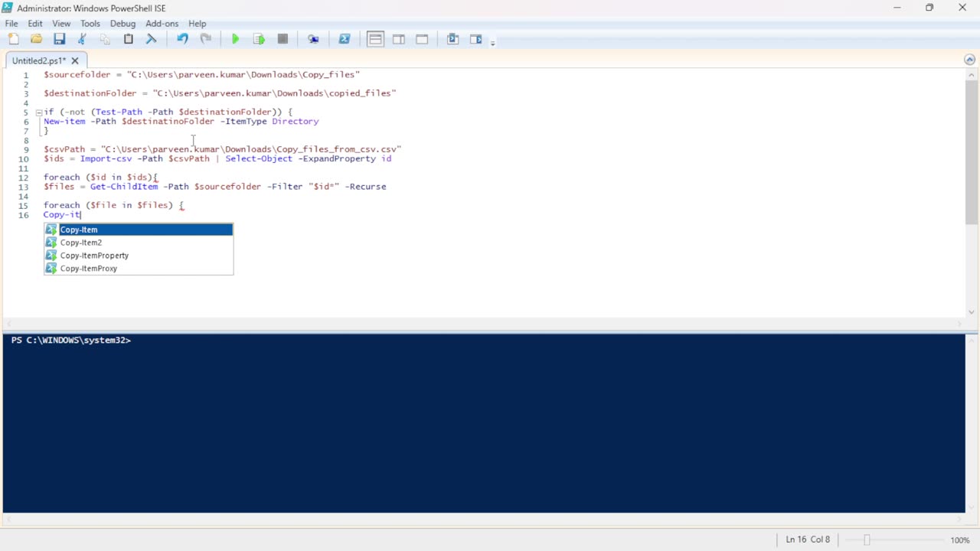Click the PowerShell ISE title bar icon
Screen dimensions: 980x551
coord(8,8)
